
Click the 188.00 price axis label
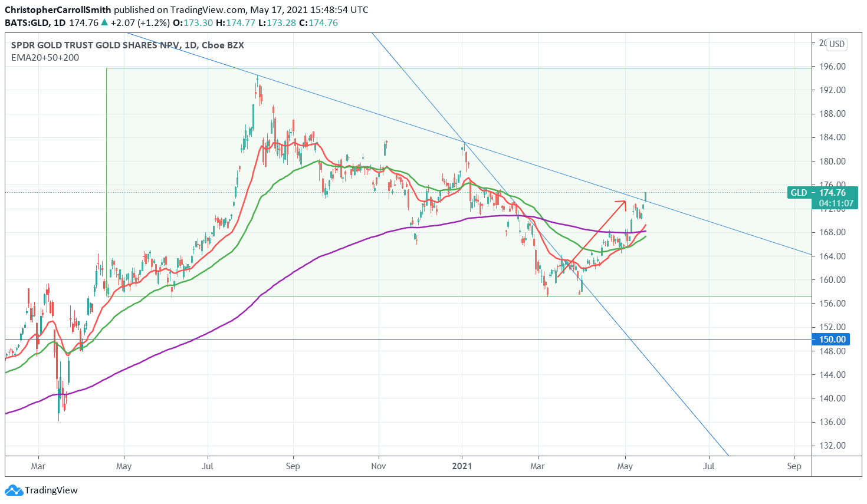pos(832,114)
